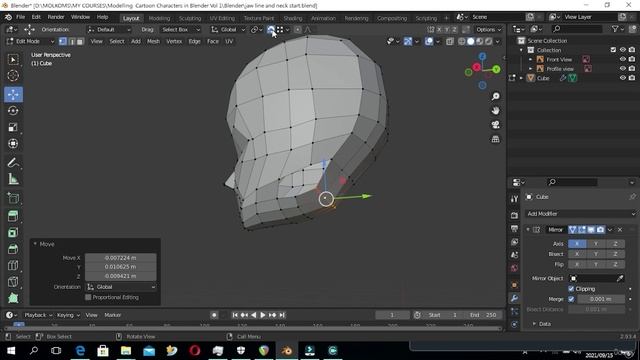Viewport: 640px width, 360px height.
Task: Activate the Move tool
Action: pyautogui.click(x=13, y=95)
